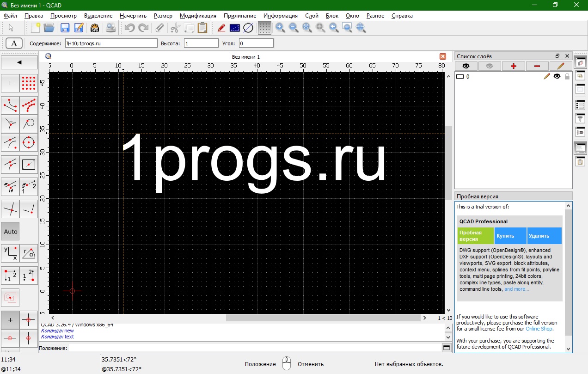588x374 pixels.
Task: Toggle the lock on layer 0
Action: coord(567,76)
